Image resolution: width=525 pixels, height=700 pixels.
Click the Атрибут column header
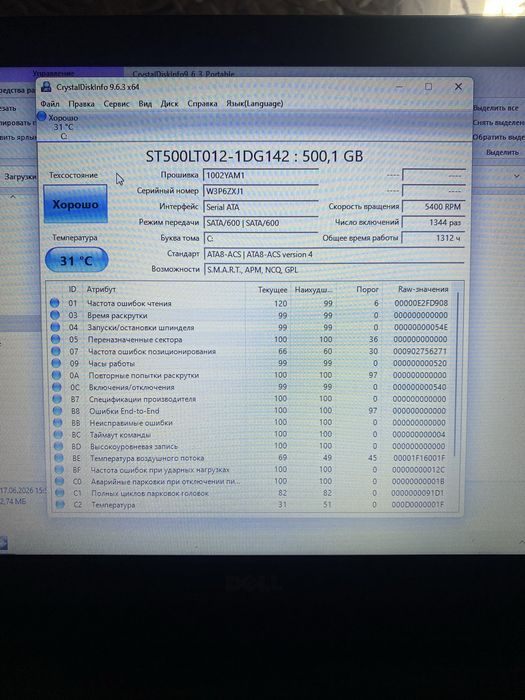(x=101, y=289)
